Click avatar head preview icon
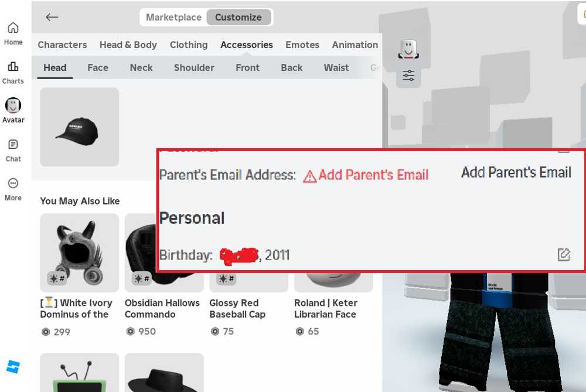The width and height of the screenshot is (586, 392). coord(408,49)
